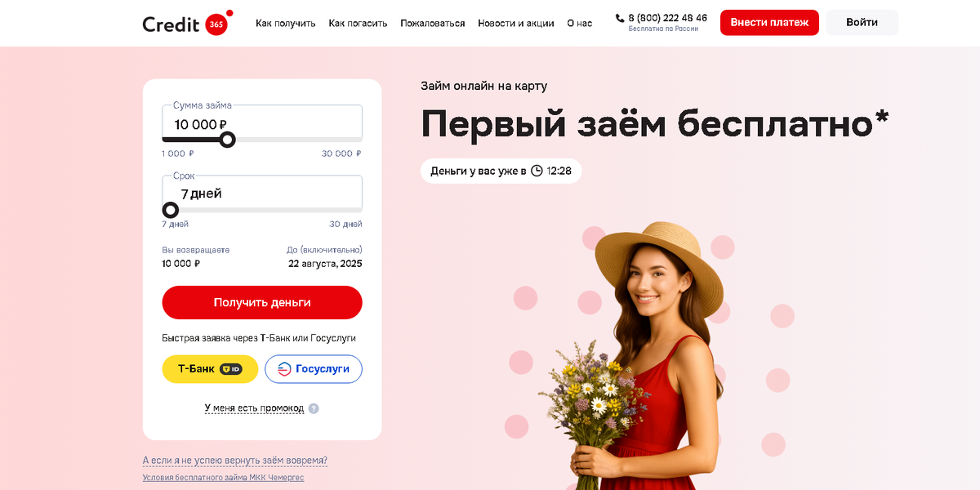Apply via the Госуслуги button
This screenshot has width=980, height=490.
pos(314,369)
